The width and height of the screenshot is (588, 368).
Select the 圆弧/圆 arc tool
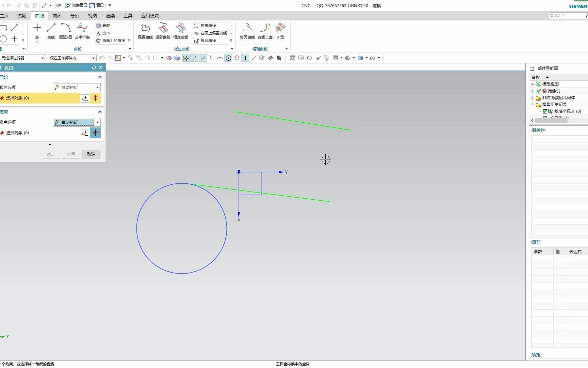coord(65,31)
